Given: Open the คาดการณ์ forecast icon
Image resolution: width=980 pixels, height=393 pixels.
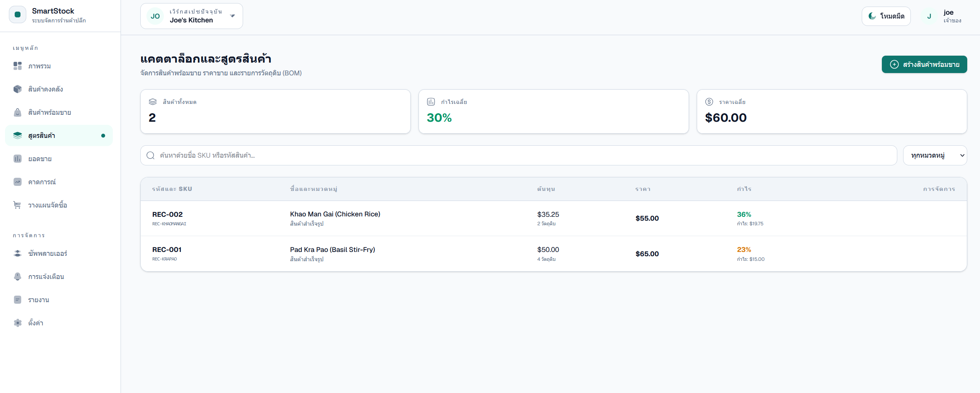Looking at the screenshot, I should pos(17,182).
